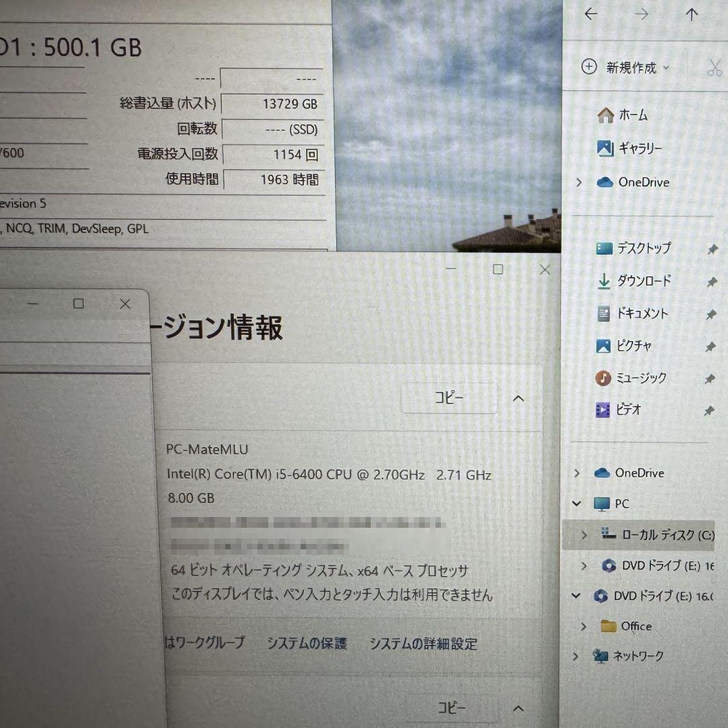
Task: Open the ビデオ folder
Action: tap(618, 410)
